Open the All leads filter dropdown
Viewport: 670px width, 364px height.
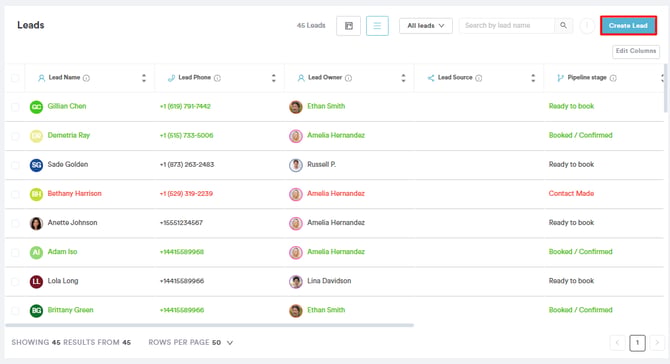[426, 26]
